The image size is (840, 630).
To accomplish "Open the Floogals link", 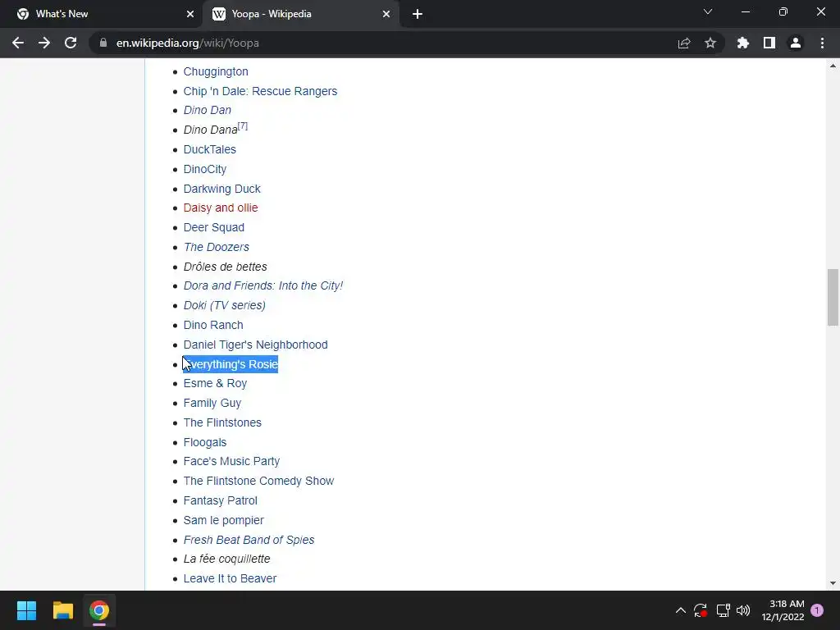I will pyautogui.click(x=204, y=442).
